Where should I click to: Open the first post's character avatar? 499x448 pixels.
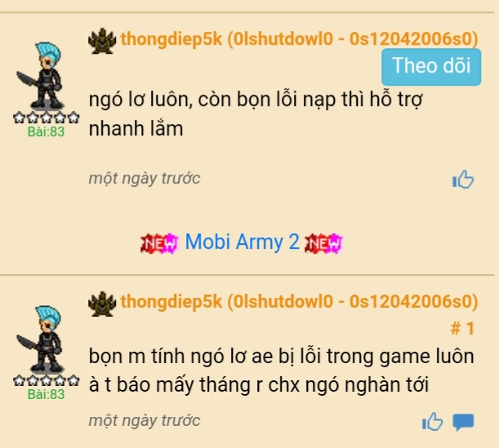click(x=42, y=76)
